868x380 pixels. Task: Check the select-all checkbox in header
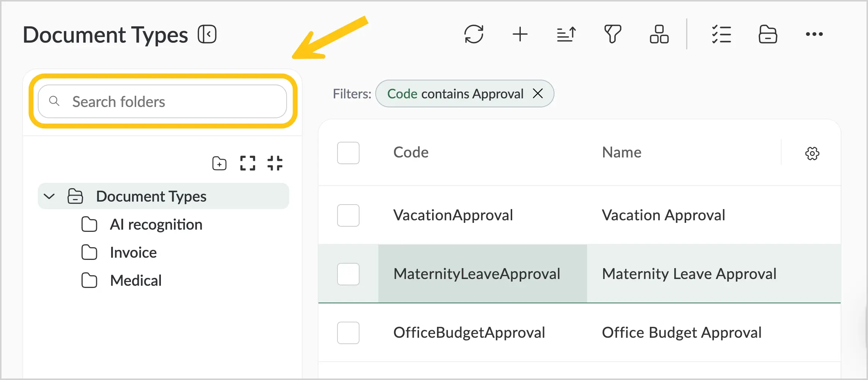point(348,153)
